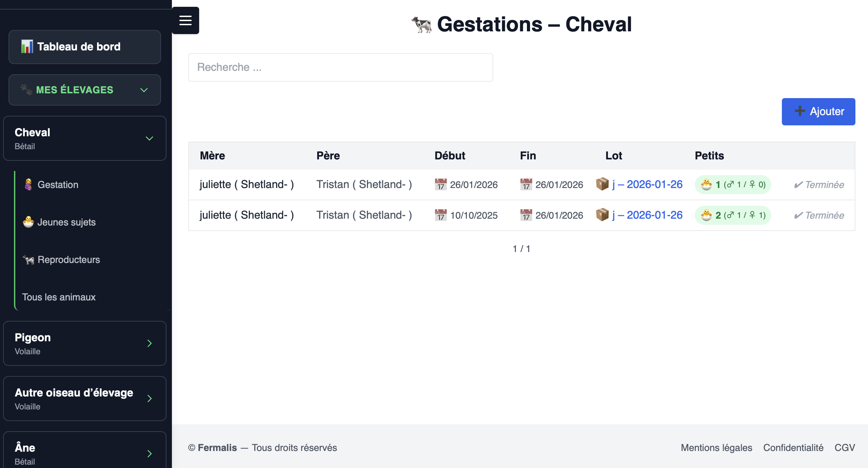868x468 pixels.
Task: Open the hamburger navigation menu
Action: tap(186, 20)
